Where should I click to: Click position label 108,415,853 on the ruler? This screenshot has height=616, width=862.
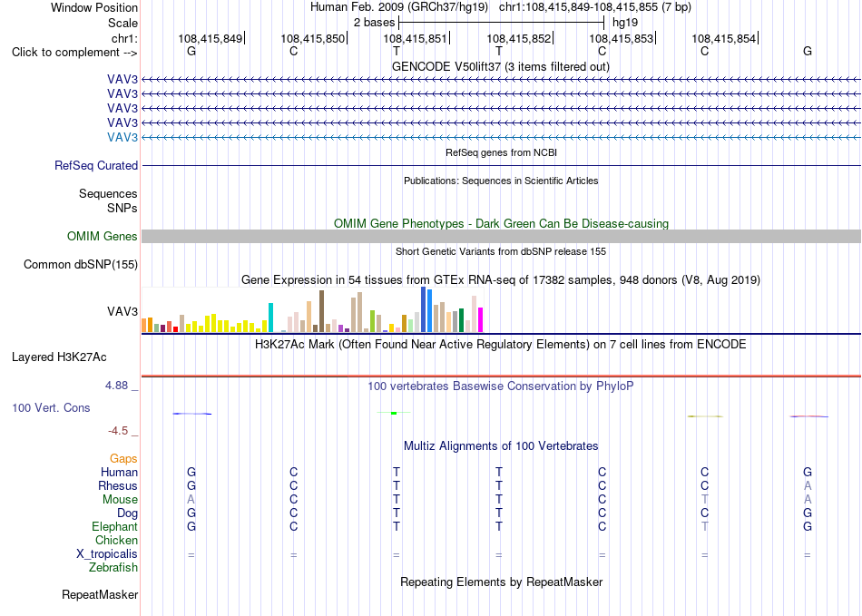click(x=622, y=38)
